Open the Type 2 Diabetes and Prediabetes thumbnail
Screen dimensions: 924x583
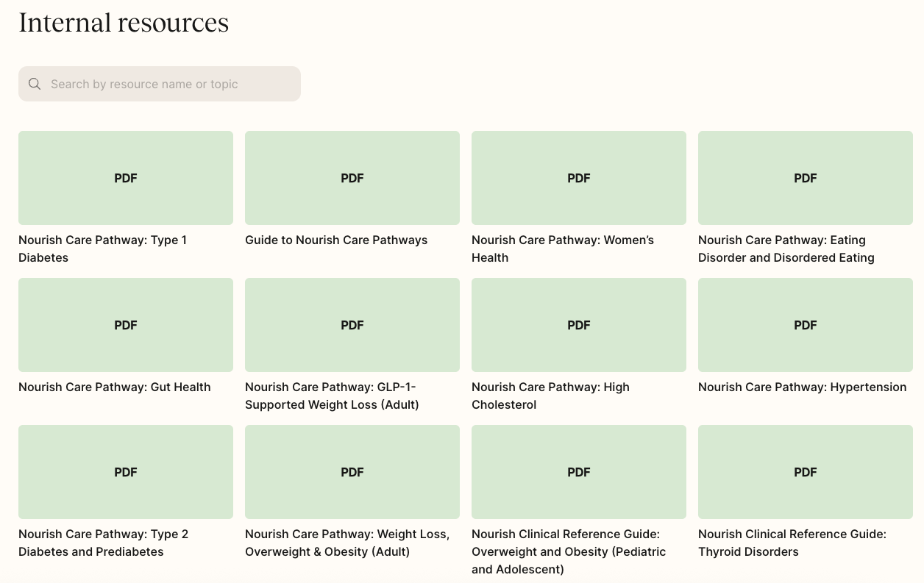pos(126,472)
